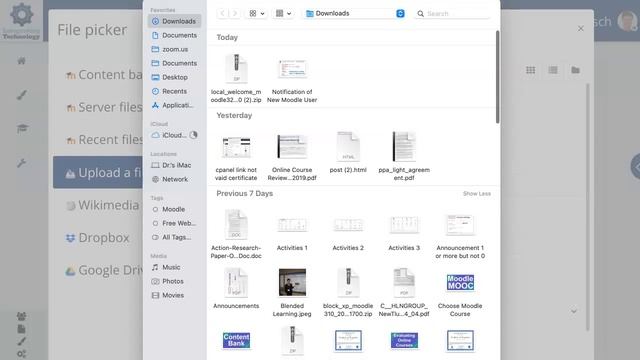
Task: Select block_xp_moodle zip file
Action: pyautogui.click(x=348, y=292)
